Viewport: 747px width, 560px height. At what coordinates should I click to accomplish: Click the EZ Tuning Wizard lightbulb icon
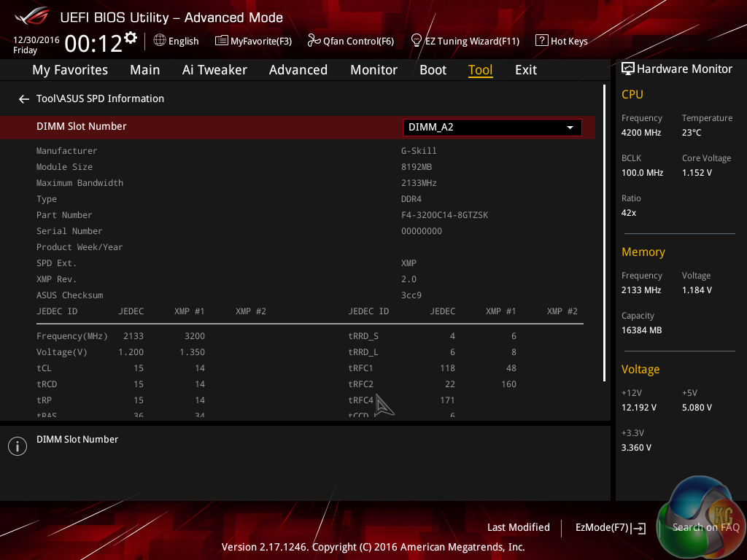pos(417,41)
